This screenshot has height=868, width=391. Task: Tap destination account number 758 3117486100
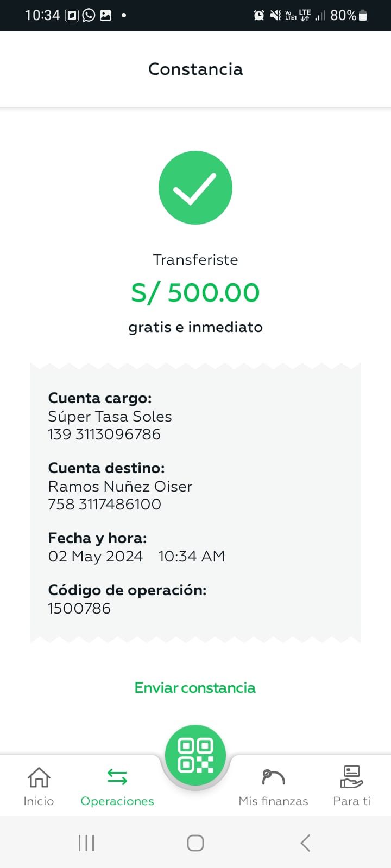click(x=105, y=504)
